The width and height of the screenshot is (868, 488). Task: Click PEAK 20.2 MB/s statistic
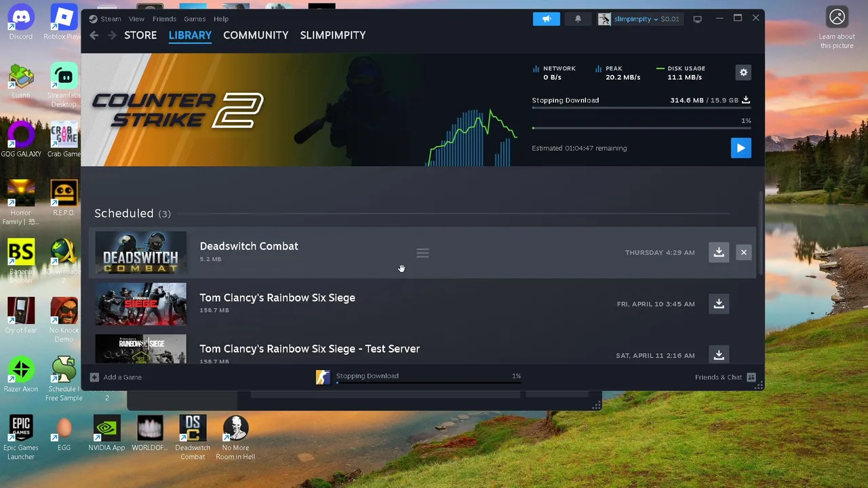coord(618,73)
